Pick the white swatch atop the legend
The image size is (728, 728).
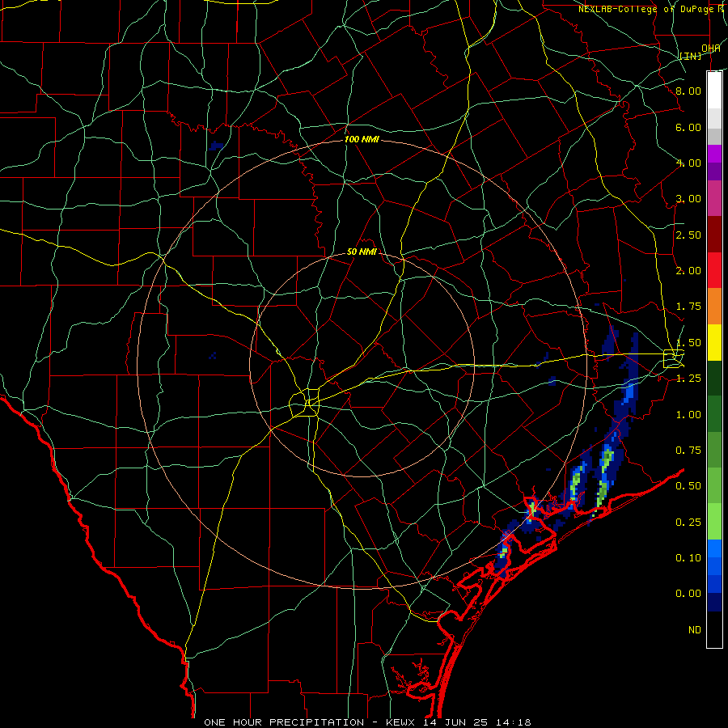(x=714, y=90)
